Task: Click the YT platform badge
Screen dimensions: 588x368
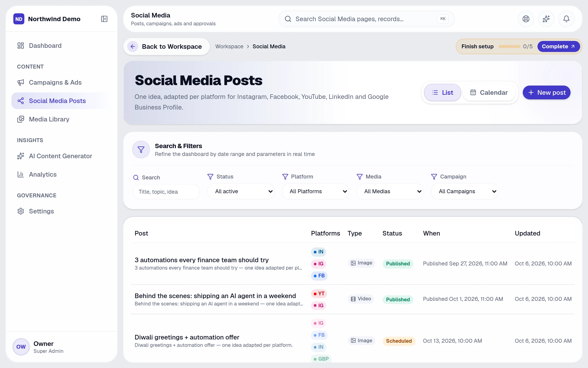Action: click(319, 293)
